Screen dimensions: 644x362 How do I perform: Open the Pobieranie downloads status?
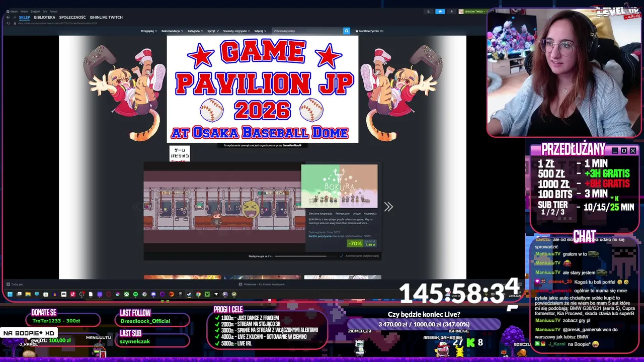click(x=261, y=284)
